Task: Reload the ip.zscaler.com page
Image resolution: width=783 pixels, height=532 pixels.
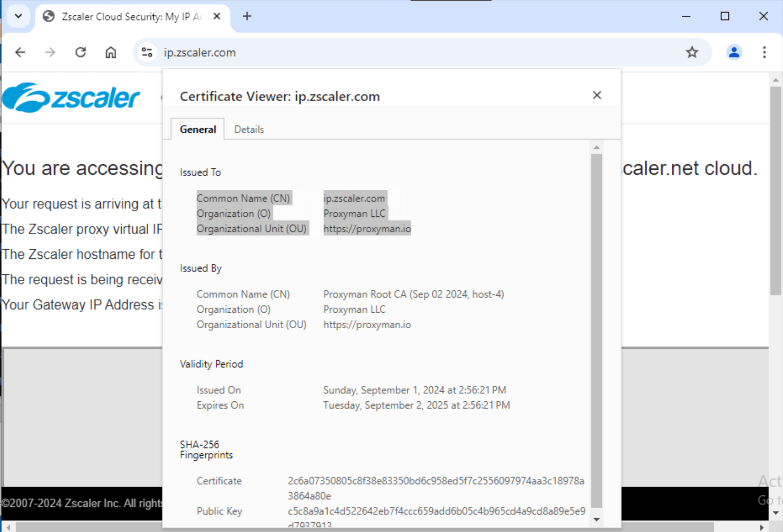Action: click(80, 52)
